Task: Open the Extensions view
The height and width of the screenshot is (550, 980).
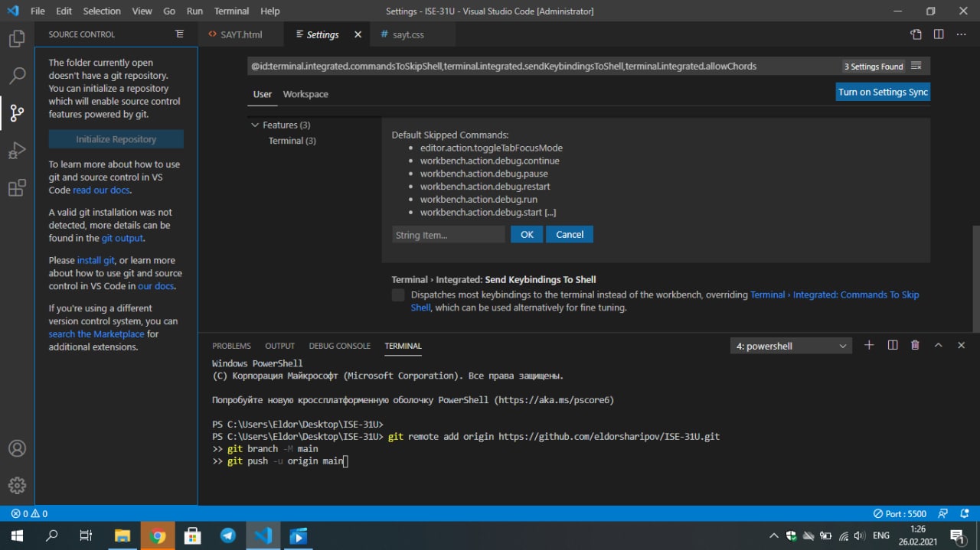Action: coord(17,188)
